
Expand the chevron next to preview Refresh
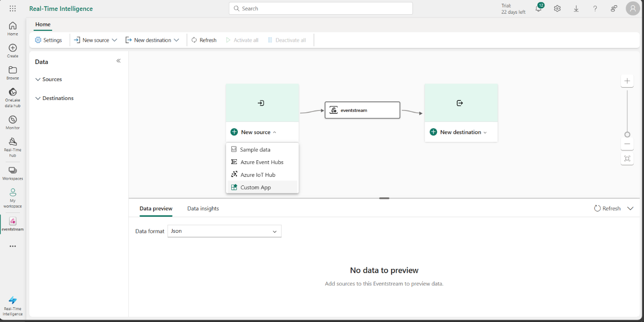click(630, 208)
